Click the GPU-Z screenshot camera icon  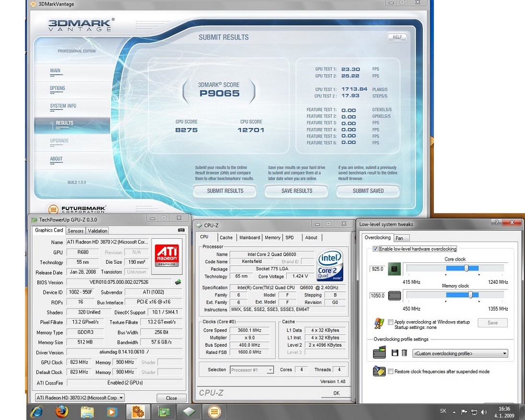(x=181, y=230)
